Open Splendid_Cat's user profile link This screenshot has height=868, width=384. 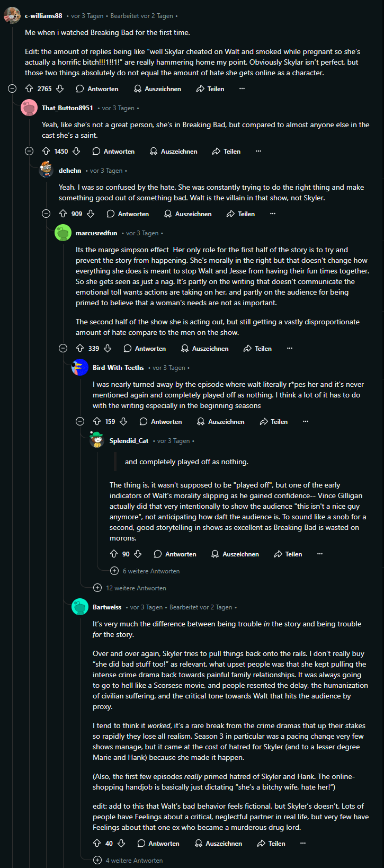click(x=129, y=441)
